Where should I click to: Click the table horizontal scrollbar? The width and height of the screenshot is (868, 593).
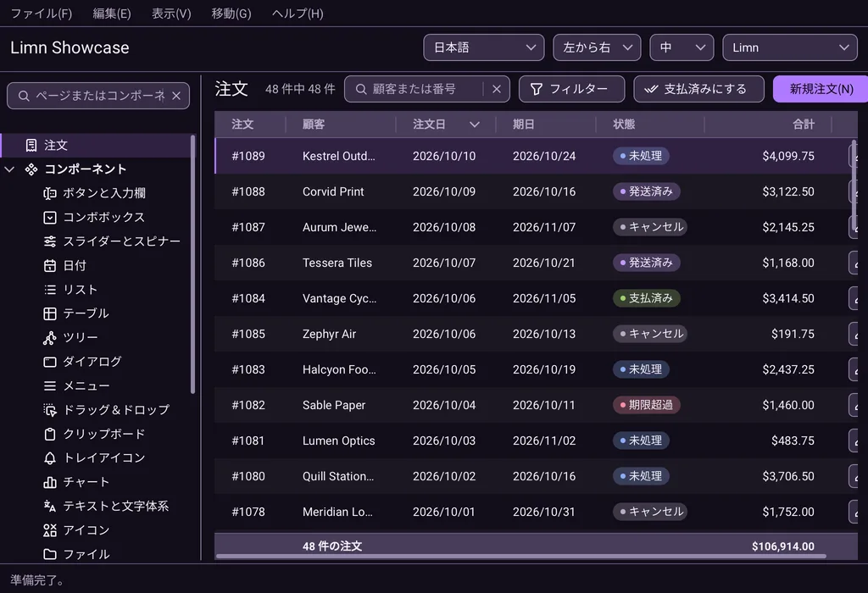[521, 556]
